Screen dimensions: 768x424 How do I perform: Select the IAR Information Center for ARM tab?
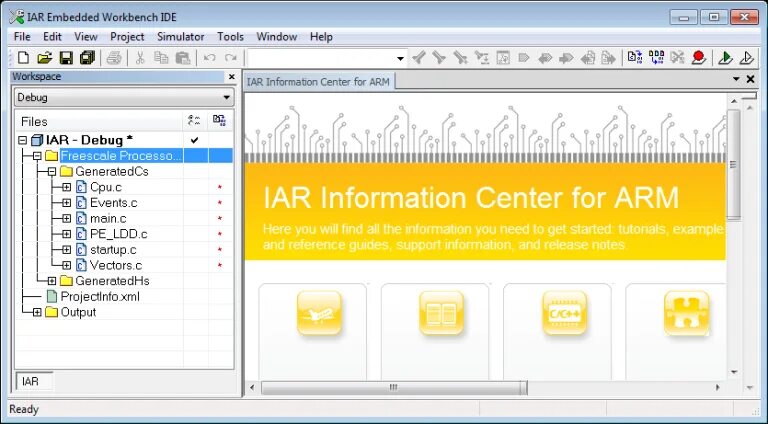(318, 82)
